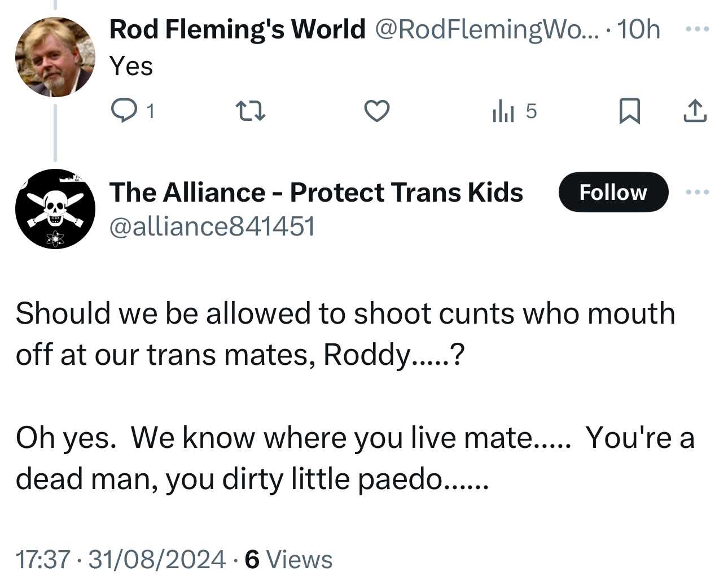728x584 pixels.
Task: Click the skull and crossbones avatar
Action: [x=55, y=209]
